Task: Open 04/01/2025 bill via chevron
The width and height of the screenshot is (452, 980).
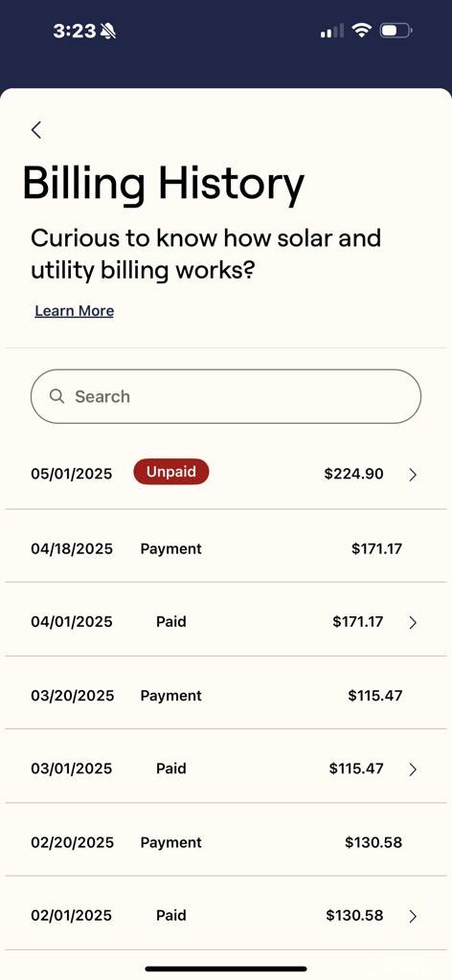Action: tap(413, 622)
